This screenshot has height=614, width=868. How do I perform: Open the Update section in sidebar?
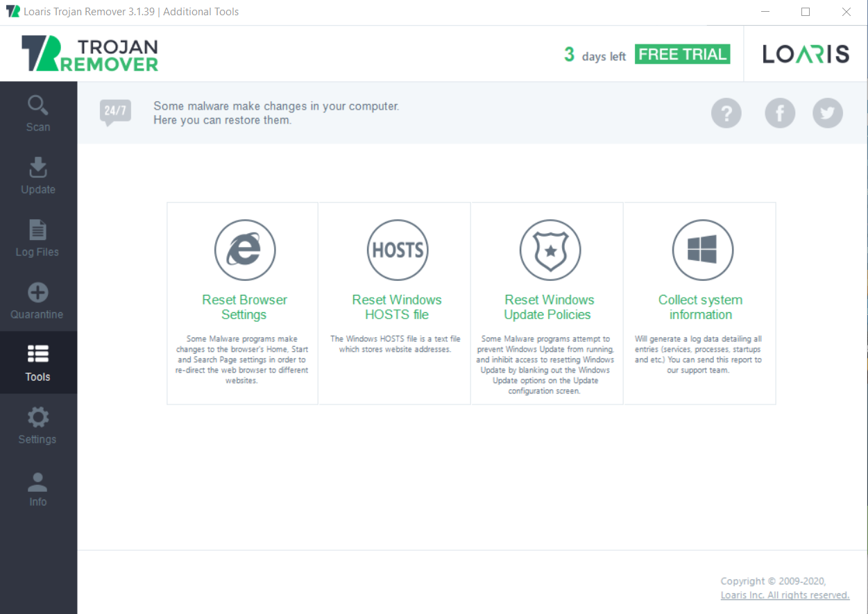[38, 176]
